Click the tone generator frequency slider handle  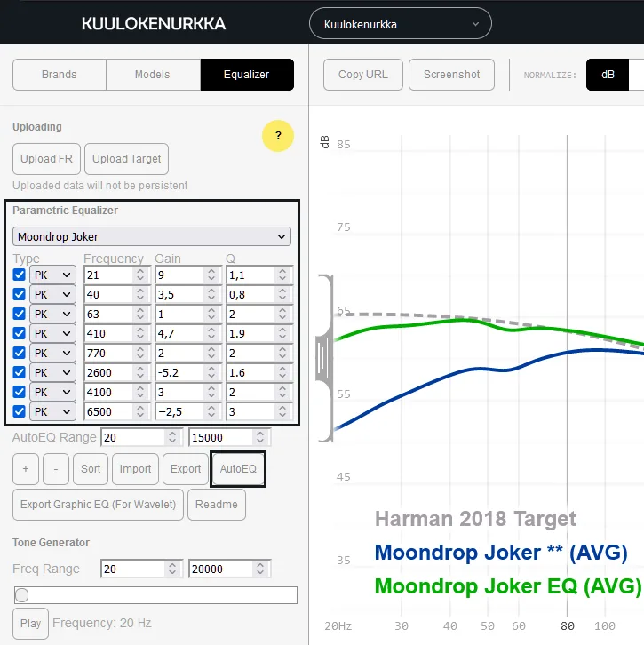pos(22,595)
